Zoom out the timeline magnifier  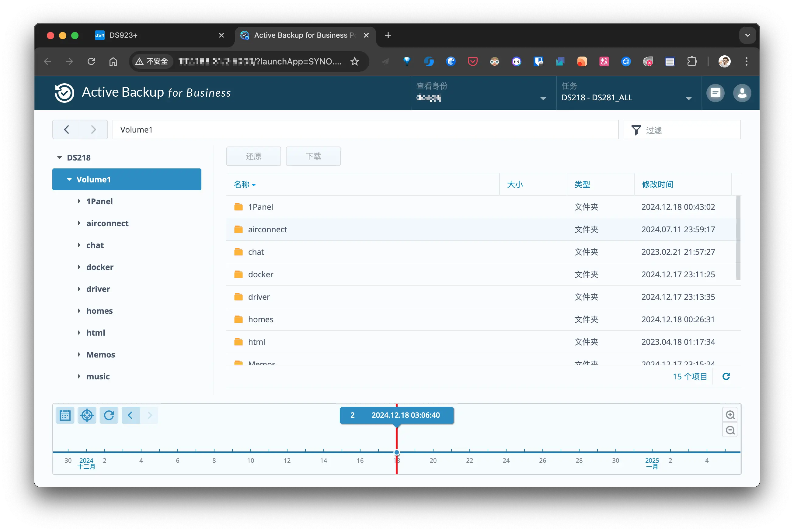click(730, 430)
